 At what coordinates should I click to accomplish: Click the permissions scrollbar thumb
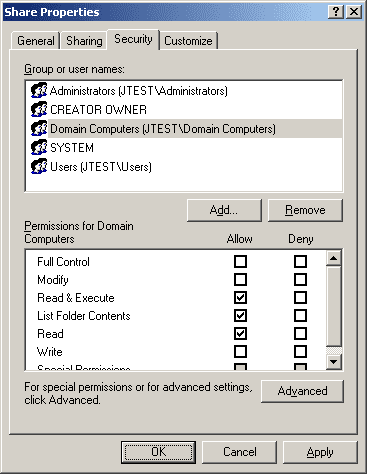(x=334, y=306)
